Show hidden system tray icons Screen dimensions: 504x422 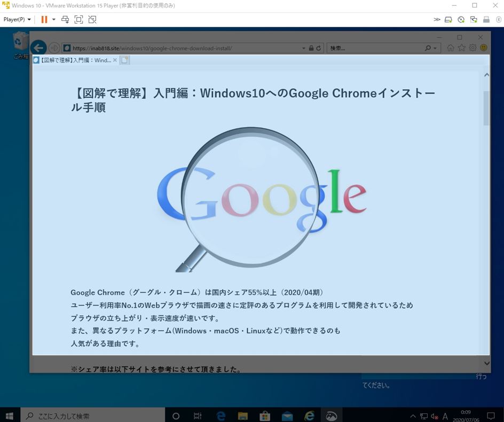tap(413, 416)
